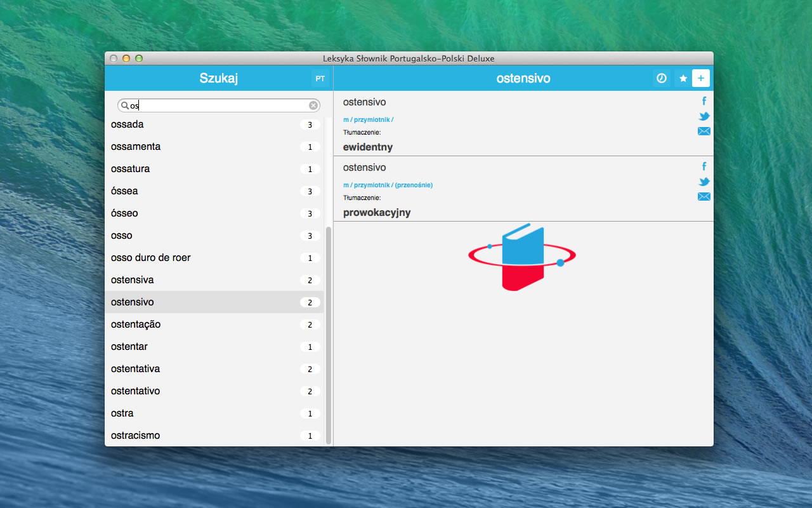The height and width of the screenshot is (508, 812).
Task: Select 'ostentativa' in word list
Action: click(x=214, y=369)
